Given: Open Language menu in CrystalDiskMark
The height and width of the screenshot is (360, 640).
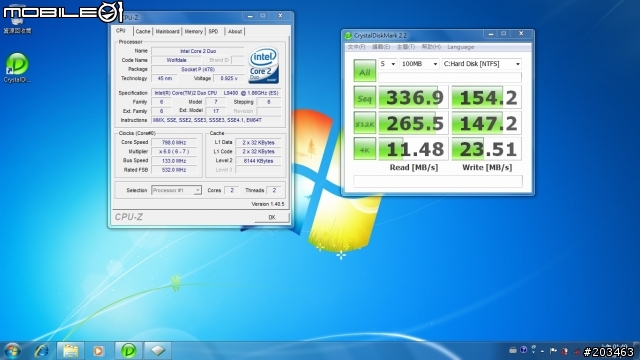Looking at the screenshot, I should [460, 47].
